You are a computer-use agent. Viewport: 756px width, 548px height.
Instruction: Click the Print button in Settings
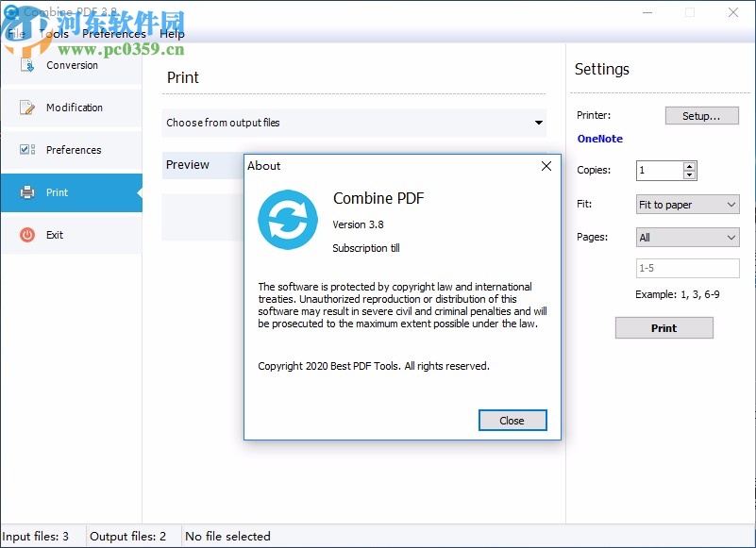tap(664, 327)
